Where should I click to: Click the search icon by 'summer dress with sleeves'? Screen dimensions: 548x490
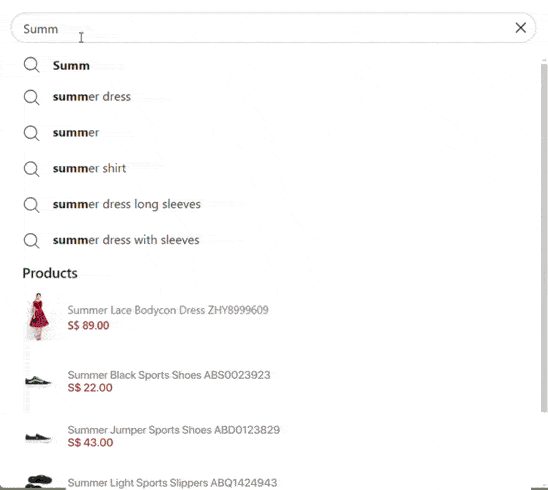click(31, 241)
